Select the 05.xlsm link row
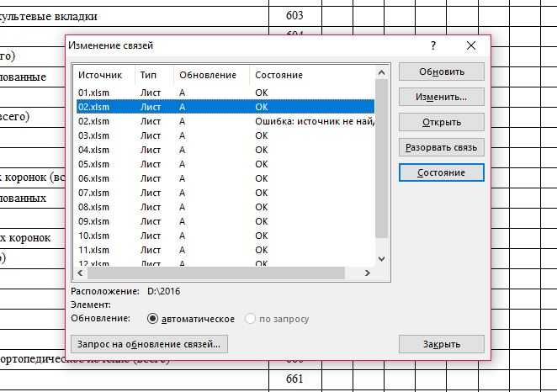557x392 pixels. pos(225,164)
